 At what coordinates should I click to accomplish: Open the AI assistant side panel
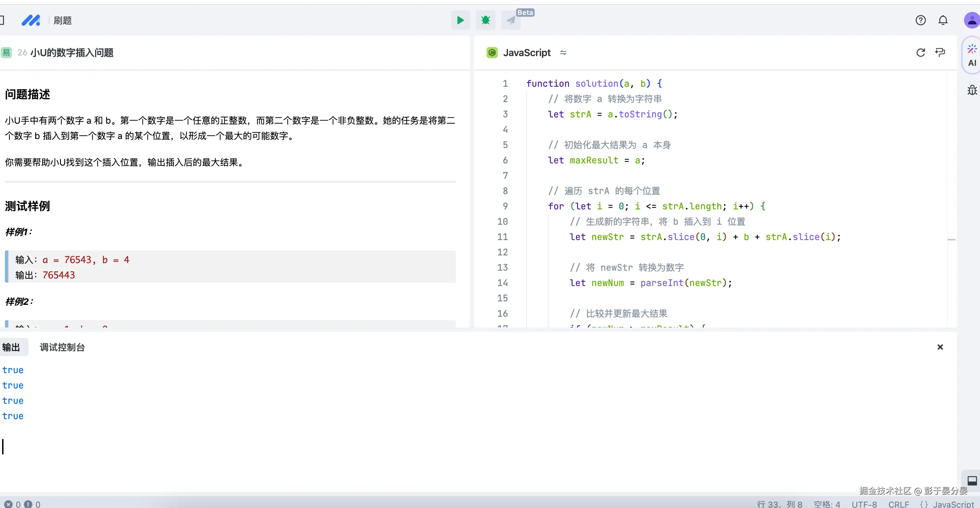point(972,56)
